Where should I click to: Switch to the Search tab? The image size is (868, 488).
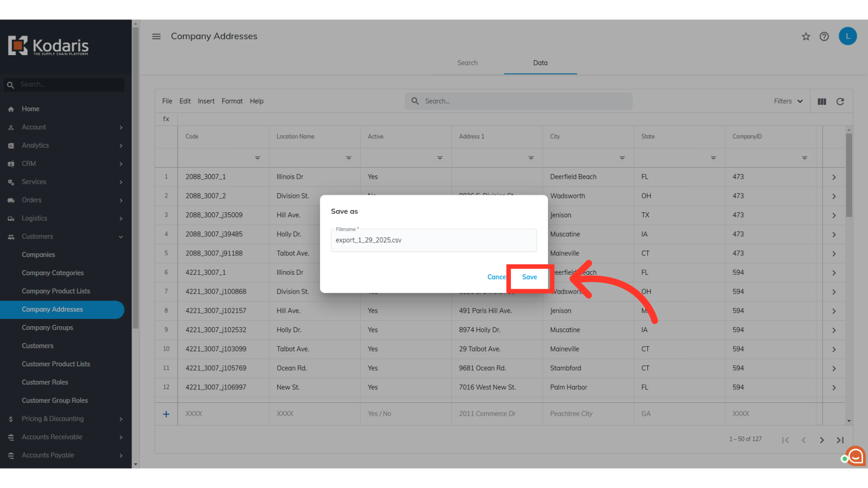pyautogui.click(x=467, y=63)
